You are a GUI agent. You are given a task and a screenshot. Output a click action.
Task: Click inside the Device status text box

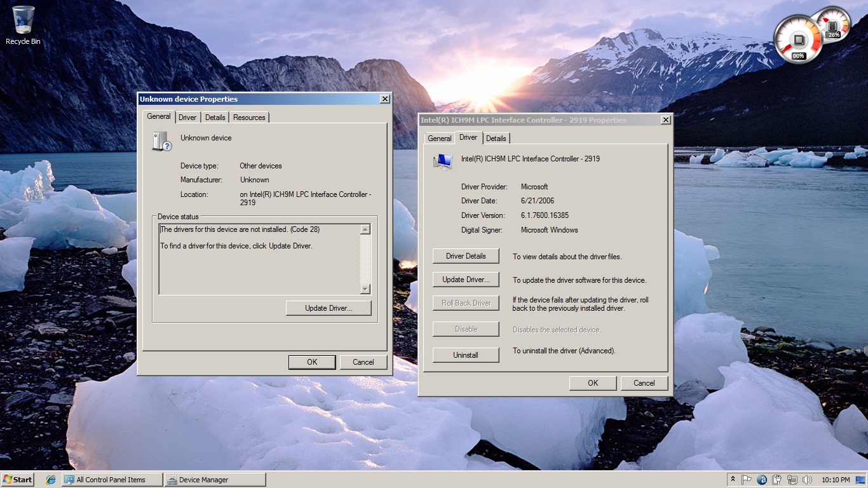259,259
